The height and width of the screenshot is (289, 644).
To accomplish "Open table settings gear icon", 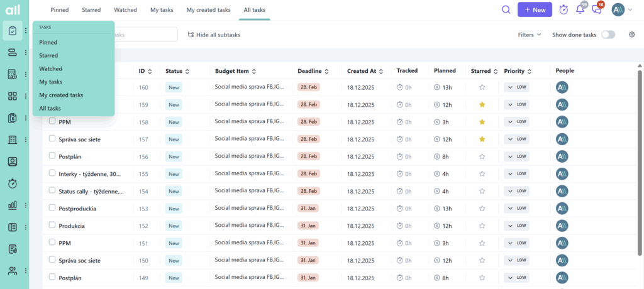I will pos(632,35).
